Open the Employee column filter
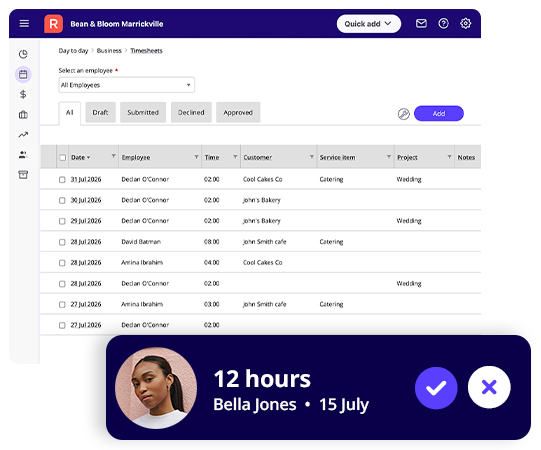This screenshot has height=450, width=541. point(196,157)
